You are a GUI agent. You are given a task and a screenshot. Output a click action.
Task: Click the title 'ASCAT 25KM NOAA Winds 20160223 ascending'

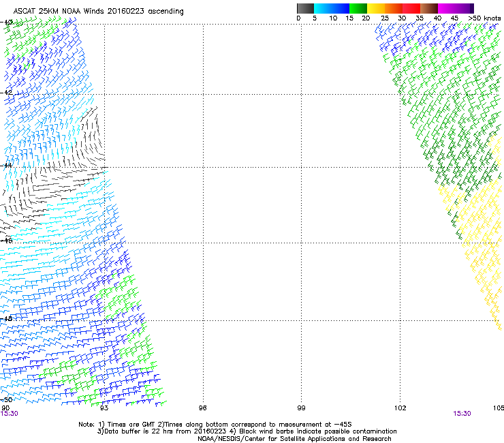(x=98, y=12)
